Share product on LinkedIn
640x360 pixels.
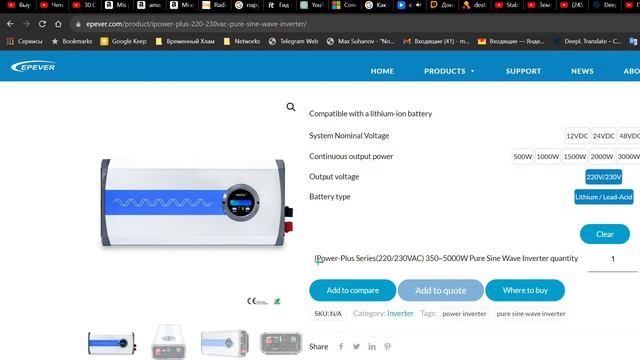[x=372, y=347]
